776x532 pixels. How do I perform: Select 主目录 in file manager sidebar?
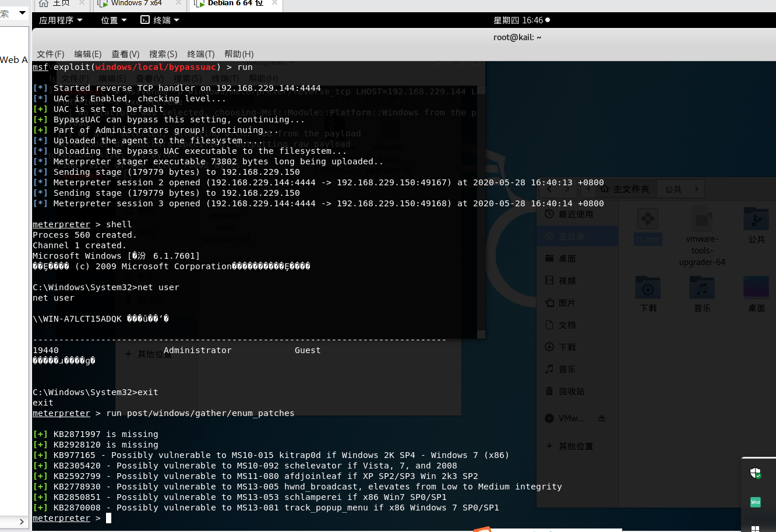(577, 237)
